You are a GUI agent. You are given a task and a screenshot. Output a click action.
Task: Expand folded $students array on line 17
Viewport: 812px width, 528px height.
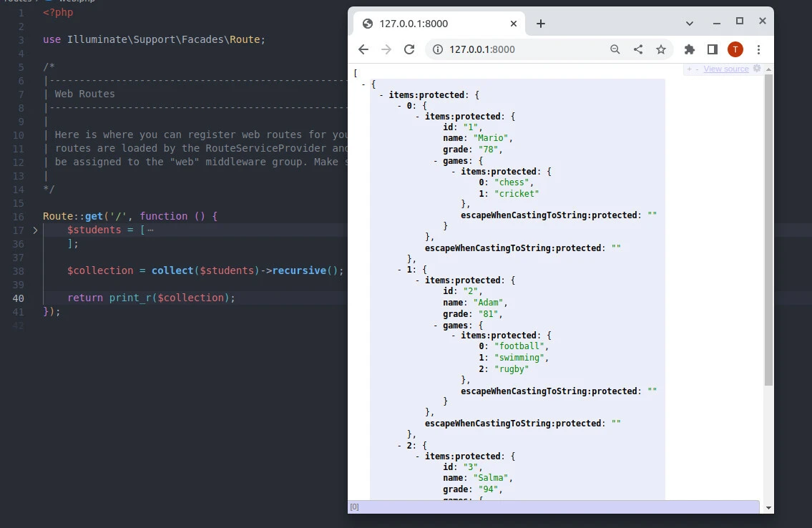(35, 230)
